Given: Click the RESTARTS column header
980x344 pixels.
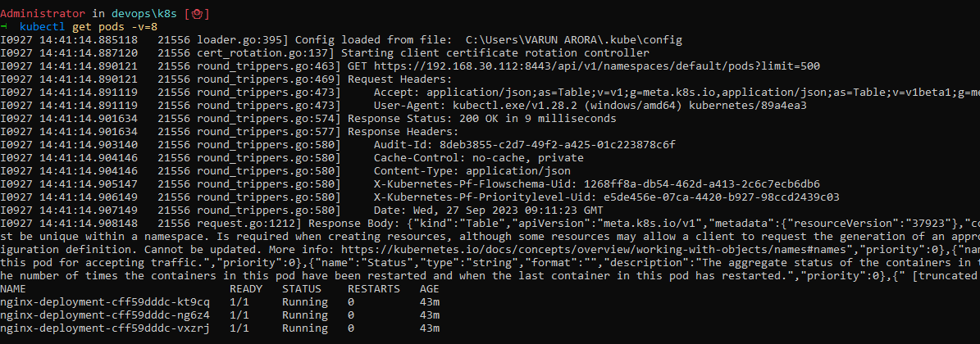Looking at the screenshot, I should point(373,289).
